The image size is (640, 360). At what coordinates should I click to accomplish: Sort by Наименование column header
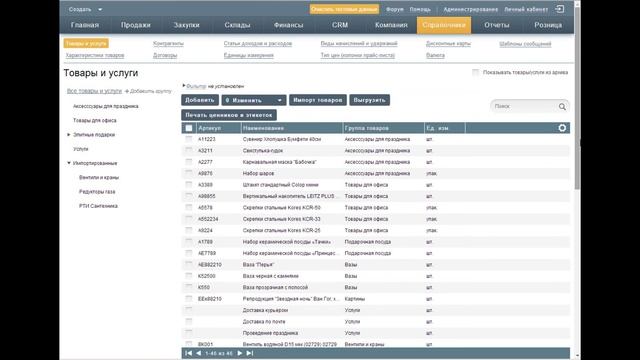coord(263,128)
